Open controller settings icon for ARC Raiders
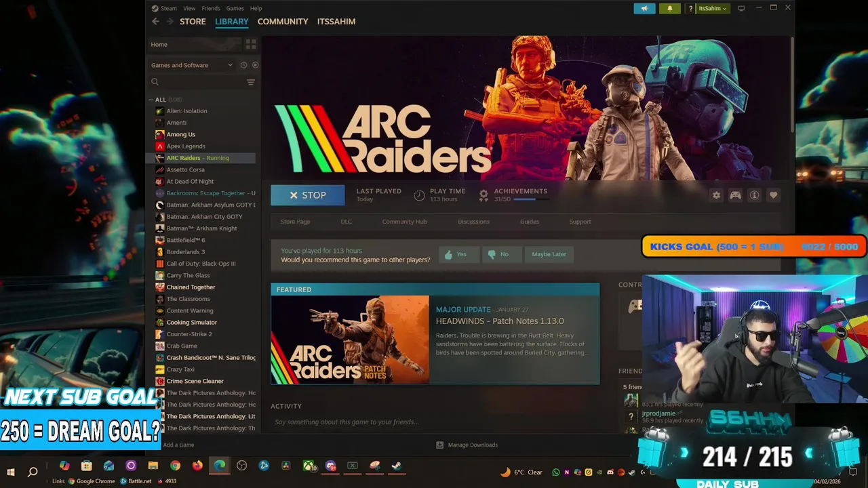 [735, 195]
